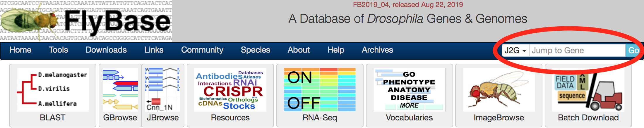The image size is (644, 128).
Task: Open the Species menu
Action: pyautogui.click(x=256, y=50)
